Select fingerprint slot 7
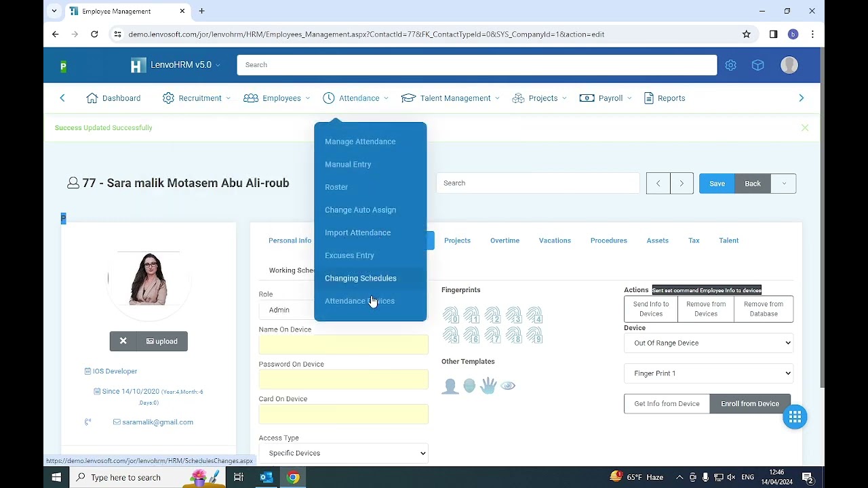This screenshot has width=868, height=488. pyautogui.click(x=492, y=335)
